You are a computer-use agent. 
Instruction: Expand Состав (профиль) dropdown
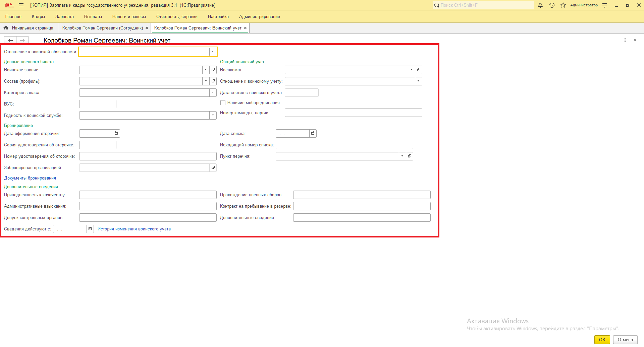click(x=206, y=81)
